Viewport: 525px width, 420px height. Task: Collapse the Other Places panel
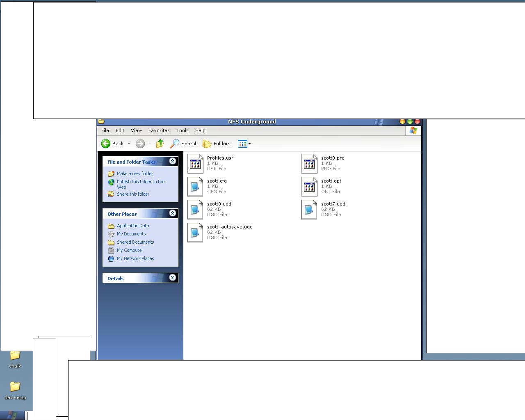[172, 213]
